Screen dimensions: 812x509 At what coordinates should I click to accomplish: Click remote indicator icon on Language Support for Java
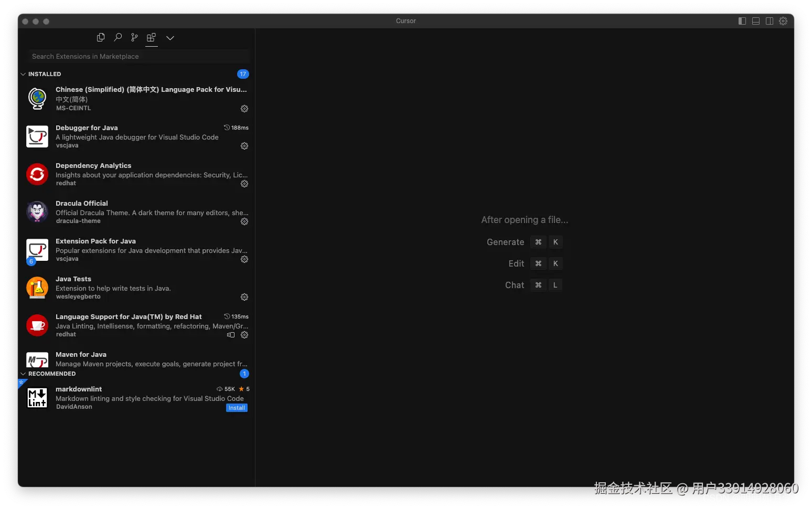click(x=231, y=335)
